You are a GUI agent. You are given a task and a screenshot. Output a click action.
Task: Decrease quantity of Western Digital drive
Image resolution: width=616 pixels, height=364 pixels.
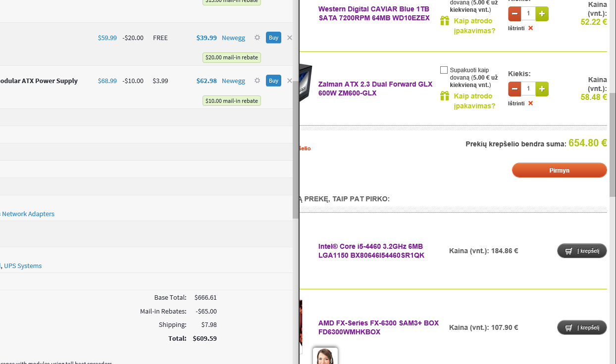(514, 14)
